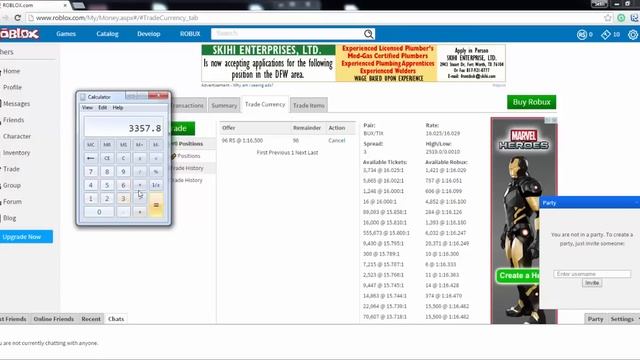
Task: Click the Calculator equals key
Action: pyautogui.click(x=156, y=205)
